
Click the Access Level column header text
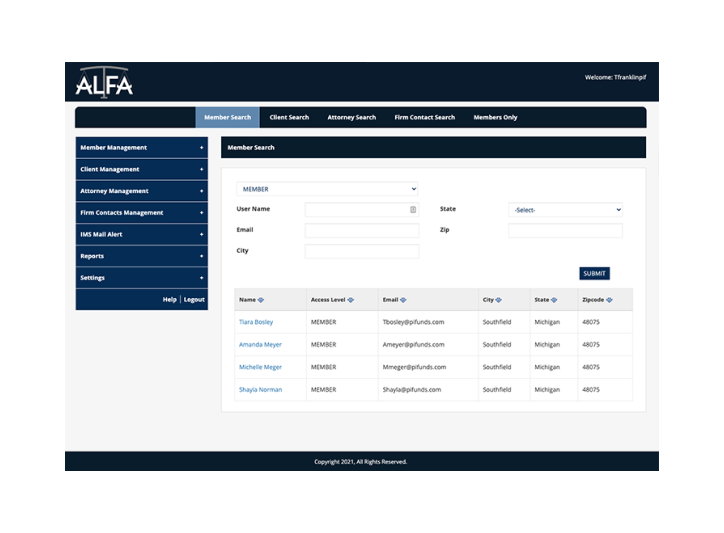point(328,300)
